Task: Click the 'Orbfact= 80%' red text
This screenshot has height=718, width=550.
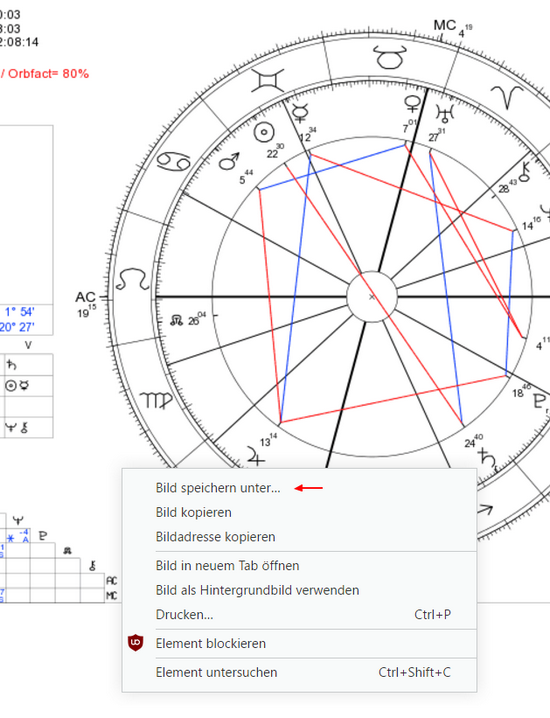Action: [49, 74]
